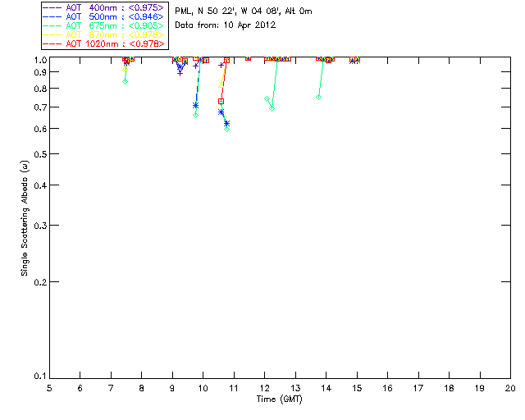
Task: Click the red dashed line swatch in legend
Action: pyautogui.click(x=52, y=44)
